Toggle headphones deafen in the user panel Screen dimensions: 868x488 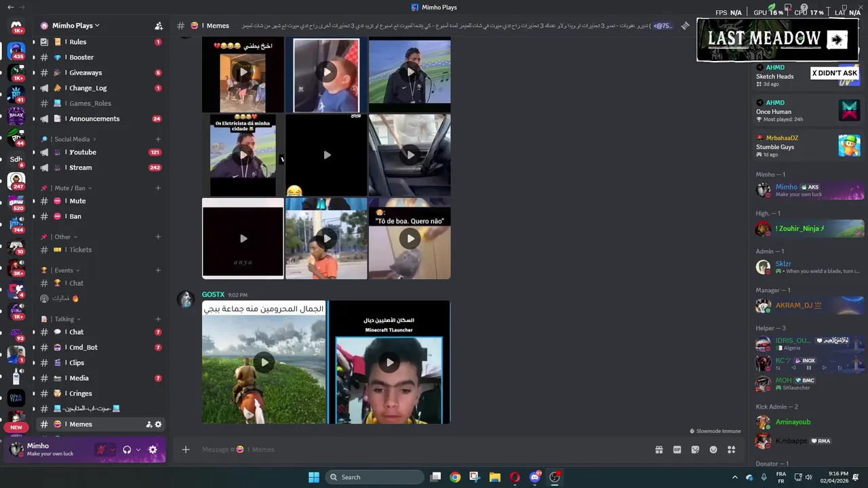click(127, 449)
